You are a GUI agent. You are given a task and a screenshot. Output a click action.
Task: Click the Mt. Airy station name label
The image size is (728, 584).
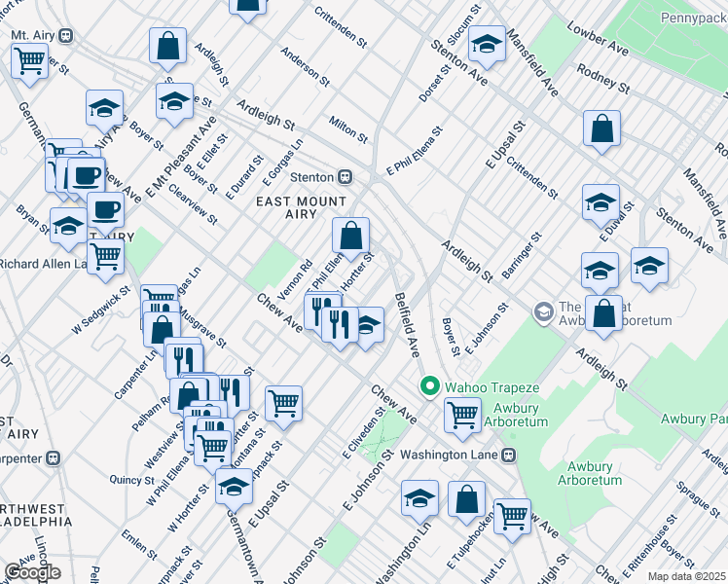tap(33, 35)
